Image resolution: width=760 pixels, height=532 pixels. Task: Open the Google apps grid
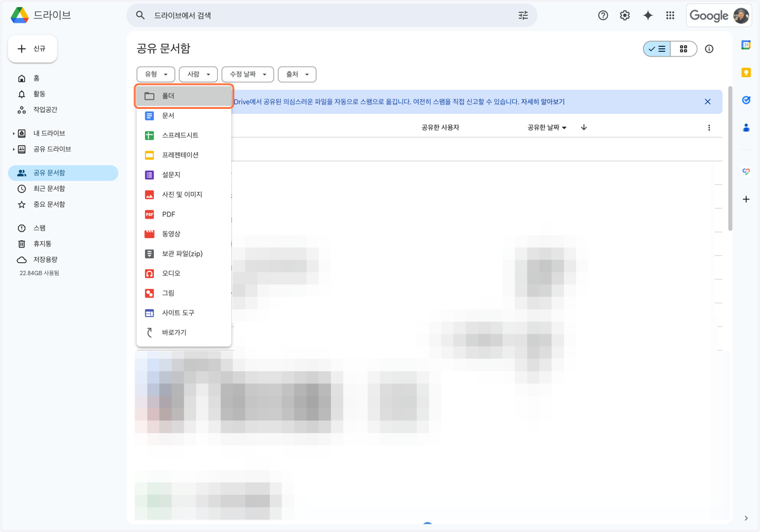tap(670, 15)
